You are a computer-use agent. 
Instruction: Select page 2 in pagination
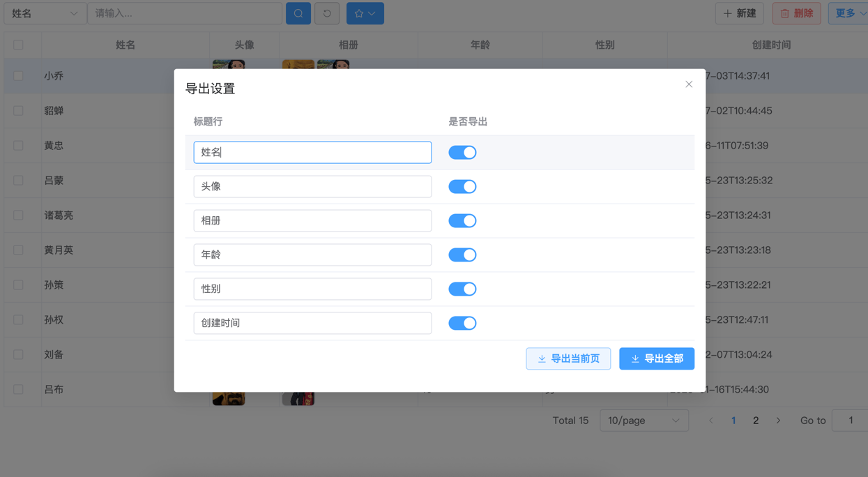click(x=756, y=421)
